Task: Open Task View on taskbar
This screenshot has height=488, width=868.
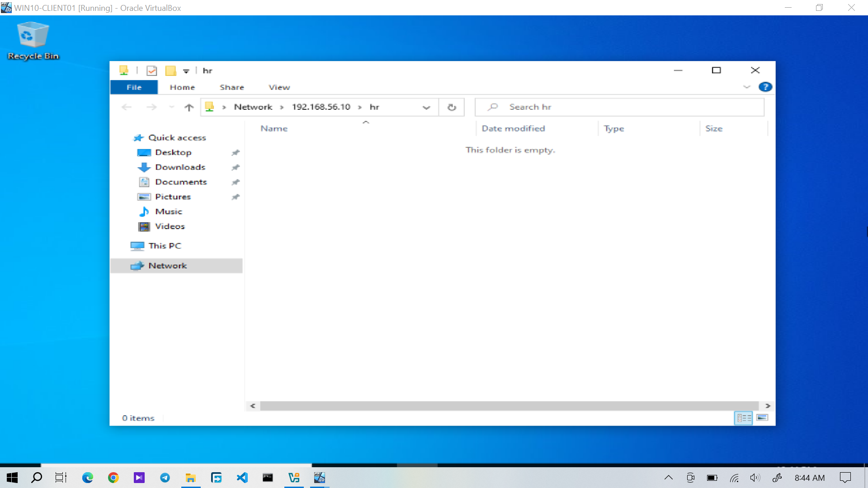Action: (x=61, y=478)
